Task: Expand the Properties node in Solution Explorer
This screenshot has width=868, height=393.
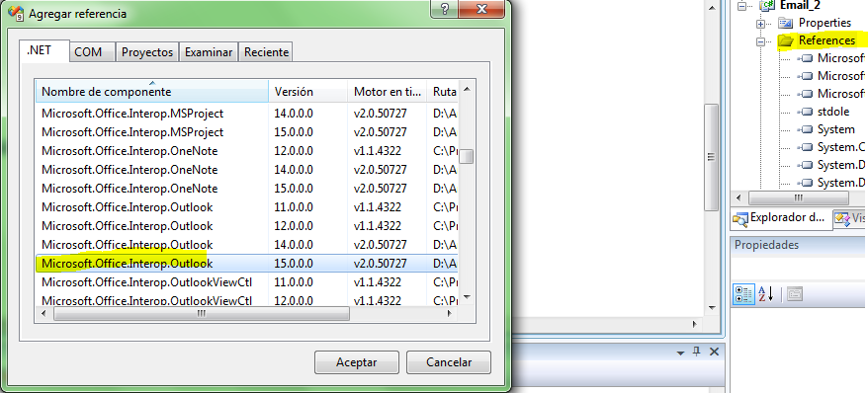Action: [x=761, y=24]
